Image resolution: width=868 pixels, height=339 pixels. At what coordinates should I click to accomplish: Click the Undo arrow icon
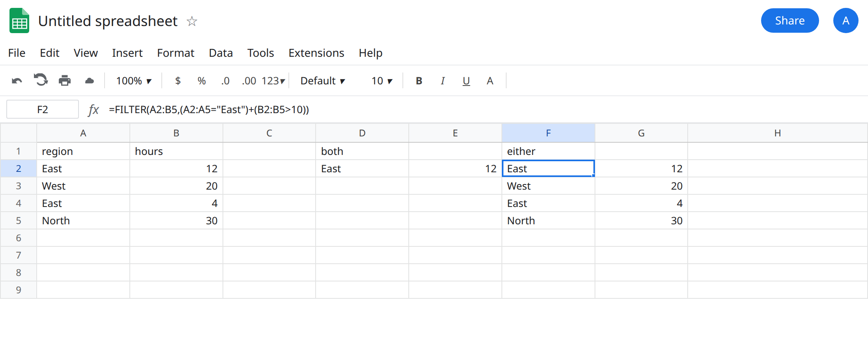[x=17, y=81]
